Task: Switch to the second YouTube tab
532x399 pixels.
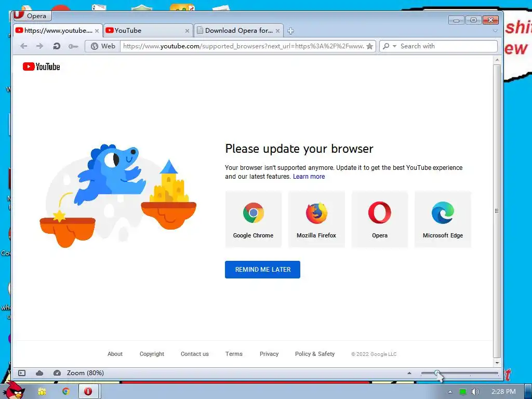Action: click(x=148, y=31)
